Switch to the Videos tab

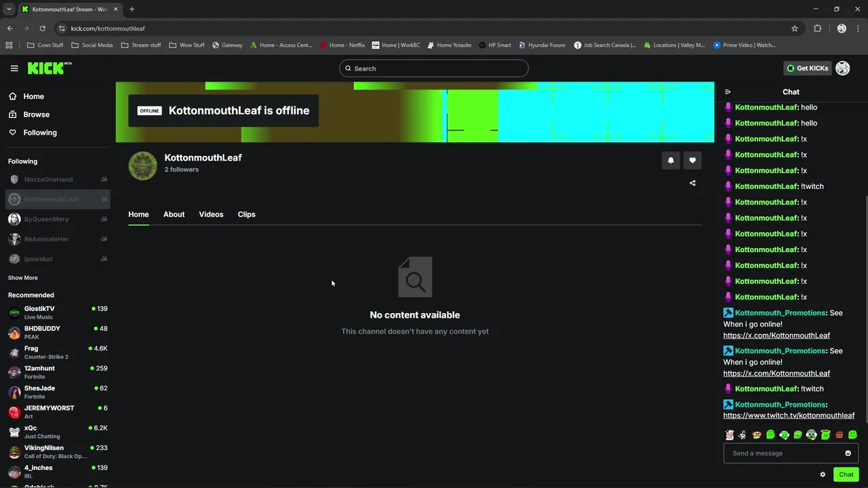click(211, 214)
